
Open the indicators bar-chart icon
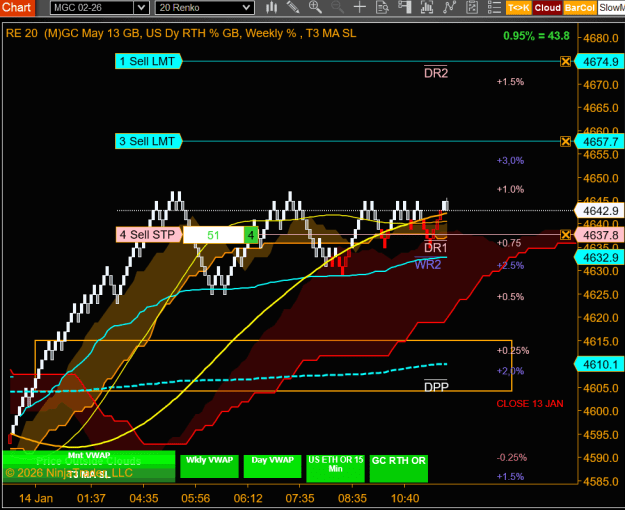pyautogui.click(x=427, y=8)
